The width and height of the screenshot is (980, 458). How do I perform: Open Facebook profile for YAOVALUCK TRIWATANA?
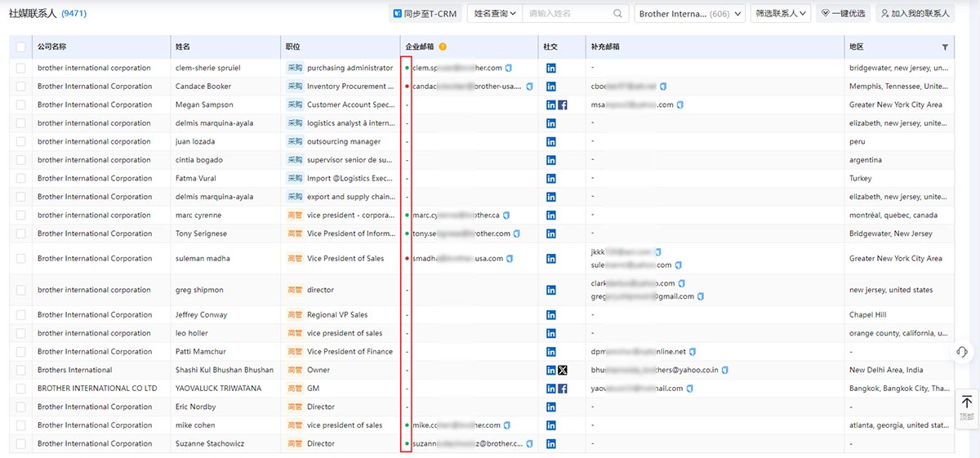pyautogui.click(x=563, y=389)
